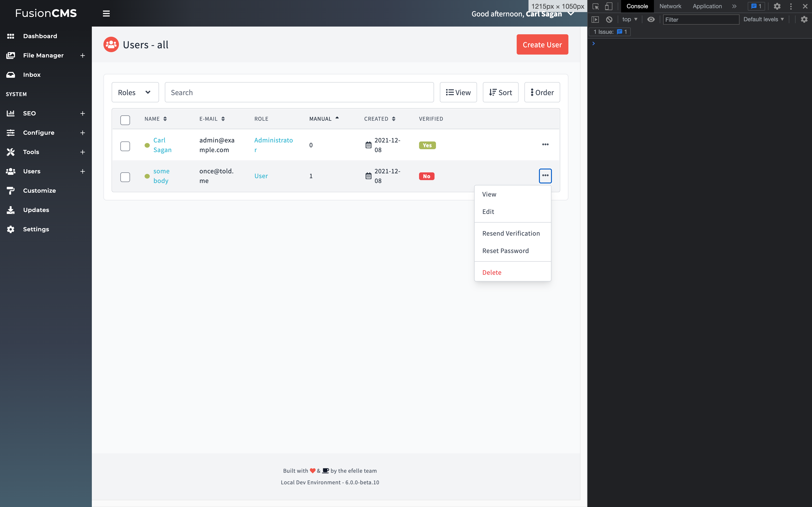
Task: Check the checkbox on Carl Sagan's row
Action: tap(125, 146)
